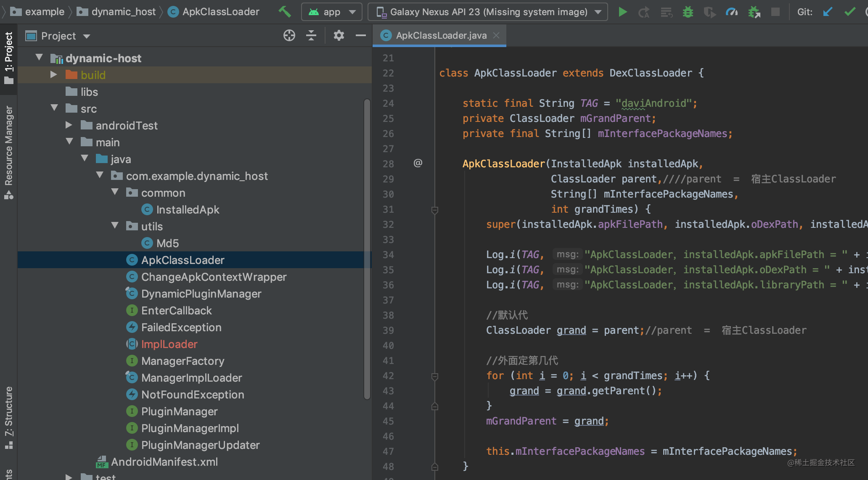Click Git Commit green checkmark
Viewport: 868px width, 480px height.
pos(849,12)
